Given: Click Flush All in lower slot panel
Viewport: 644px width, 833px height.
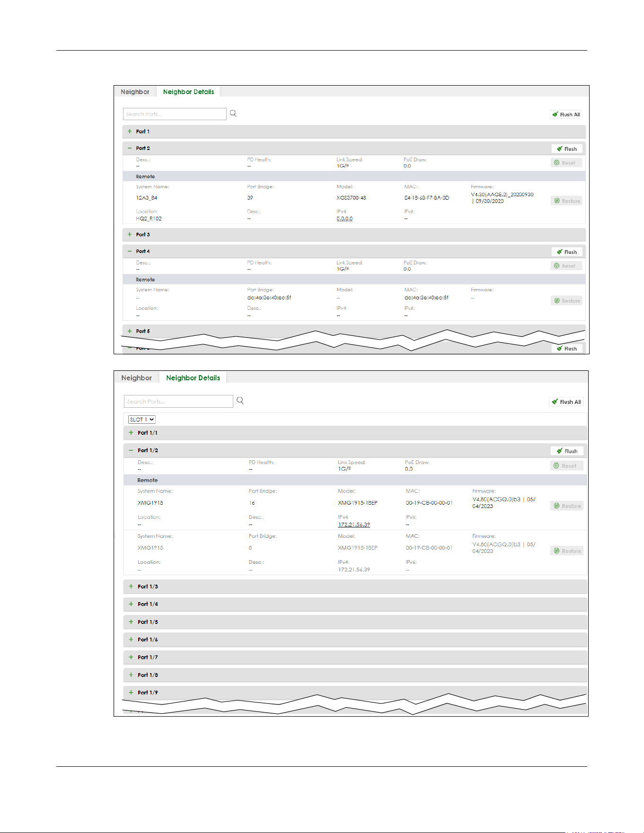Looking at the screenshot, I should click(566, 402).
